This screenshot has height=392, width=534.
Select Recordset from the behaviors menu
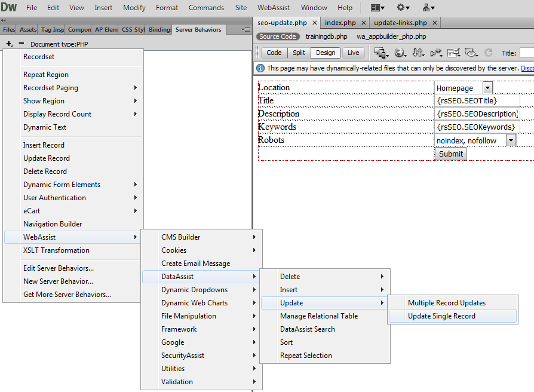(x=73, y=57)
